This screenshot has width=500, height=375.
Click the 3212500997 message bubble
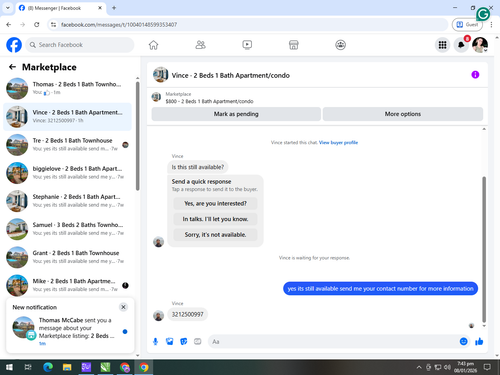click(x=187, y=314)
